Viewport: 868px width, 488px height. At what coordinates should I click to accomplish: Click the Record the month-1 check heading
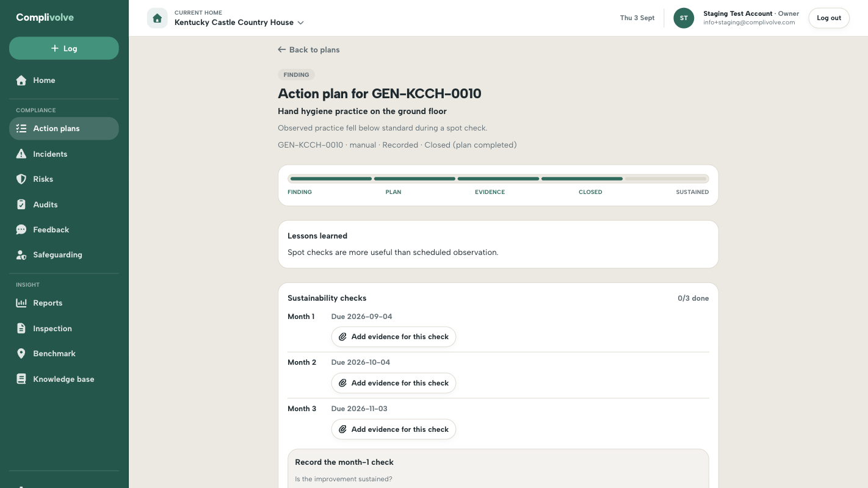344,462
